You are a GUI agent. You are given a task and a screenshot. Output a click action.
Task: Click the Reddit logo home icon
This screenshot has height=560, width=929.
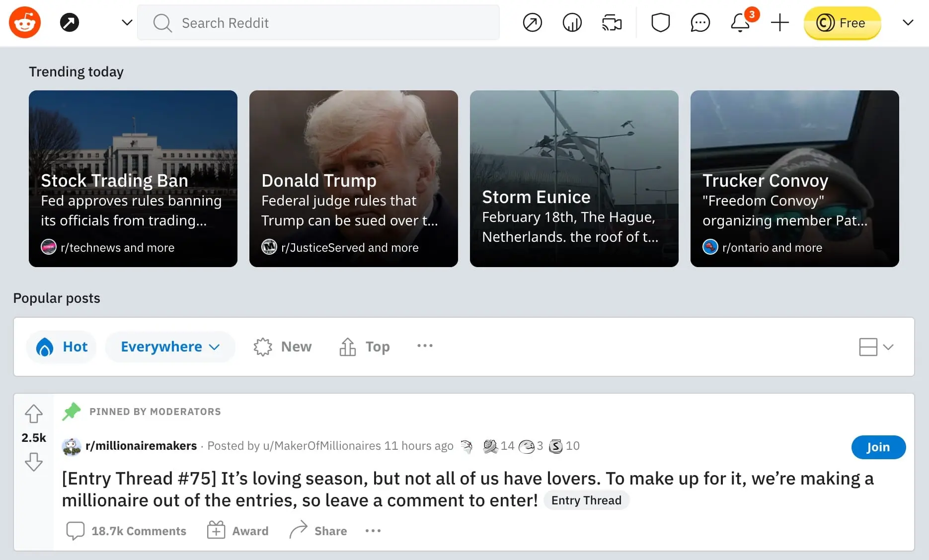tap(25, 22)
